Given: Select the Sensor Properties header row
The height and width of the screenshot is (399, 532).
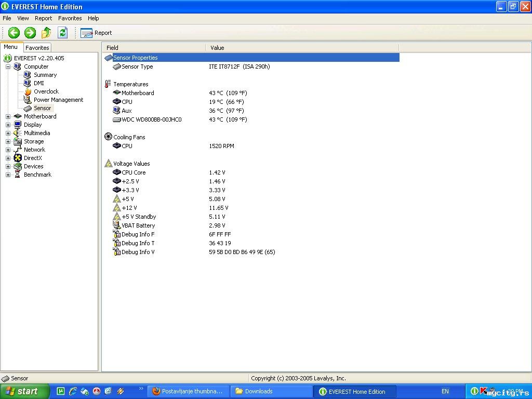Looking at the screenshot, I should pyautogui.click(x=252, y=58).
